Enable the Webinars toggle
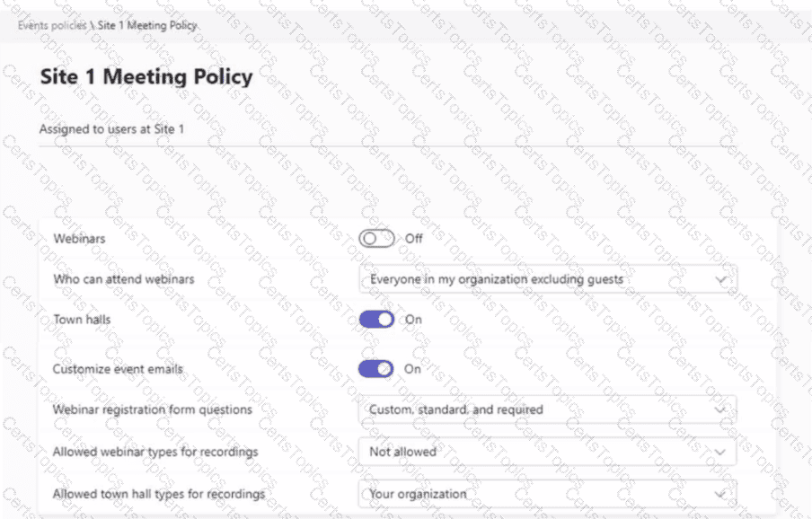Screen dimensions: 812x519 click(376, 239)
